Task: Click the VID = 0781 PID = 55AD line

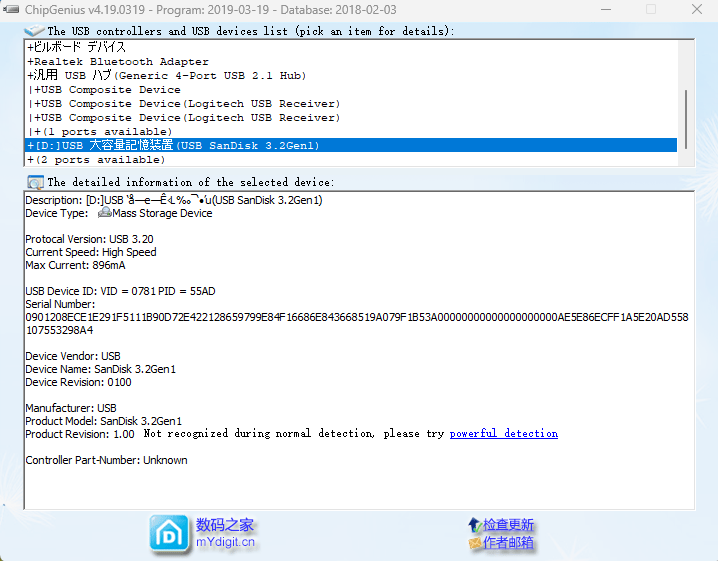Action: tap(120, 291)
